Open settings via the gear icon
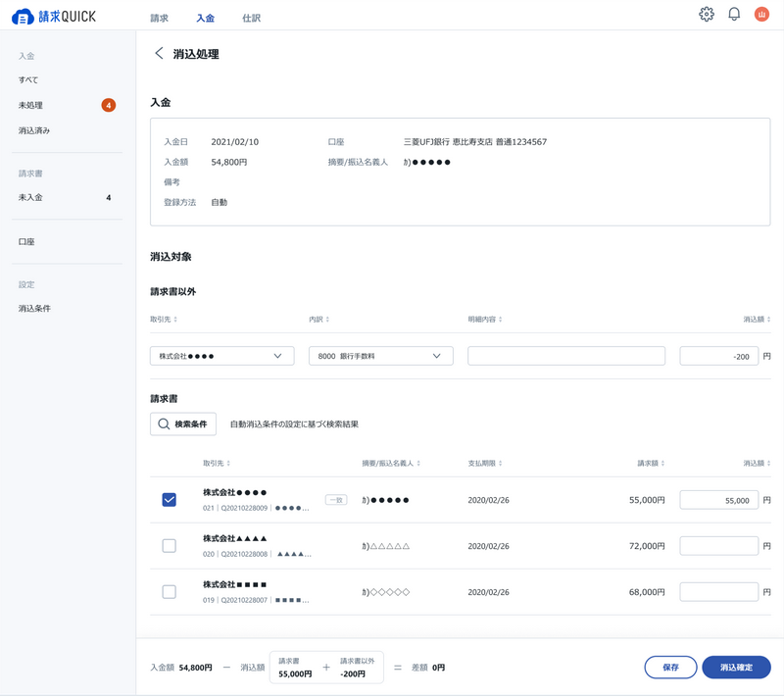Screen dimensions: 784x697 click(x=707, y=15)
